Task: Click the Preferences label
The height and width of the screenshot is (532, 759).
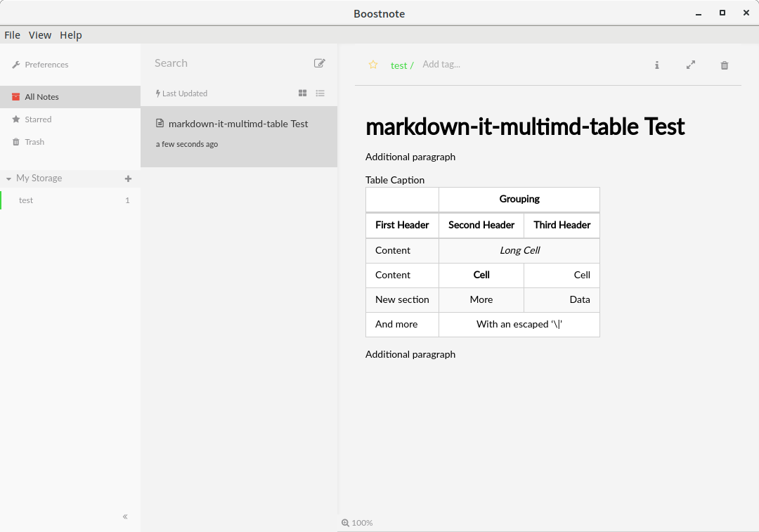Action: tap(46, 65)
